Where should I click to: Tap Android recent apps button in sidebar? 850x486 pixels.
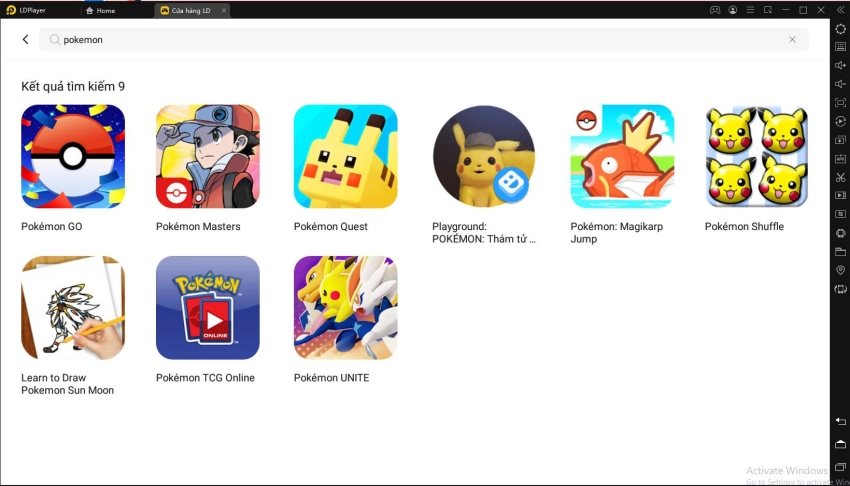[840, 466]
